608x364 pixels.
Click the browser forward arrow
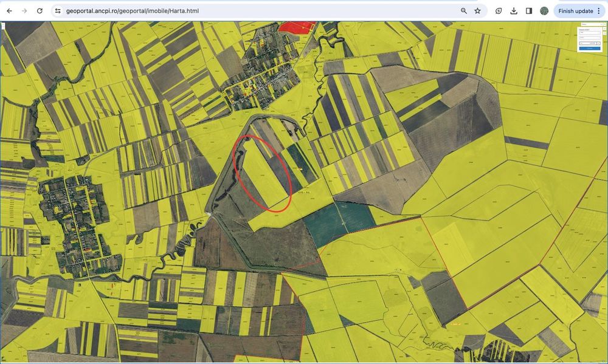[24, 11]
